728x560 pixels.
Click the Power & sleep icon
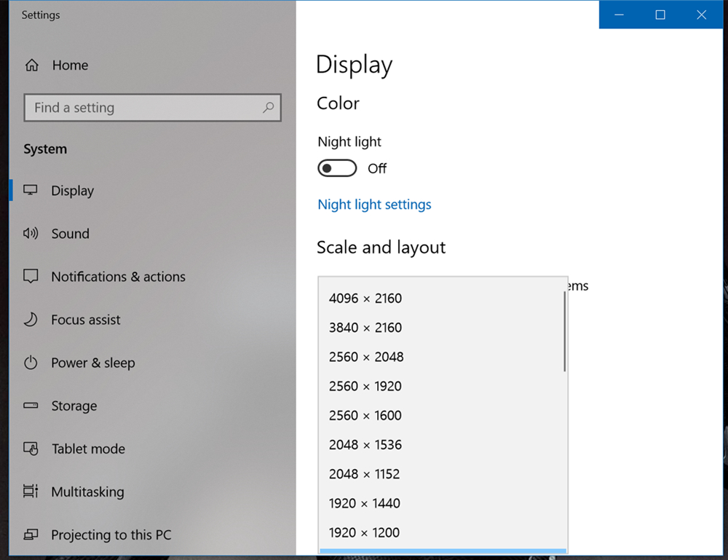pyautogui.click(x=31, y=363)
